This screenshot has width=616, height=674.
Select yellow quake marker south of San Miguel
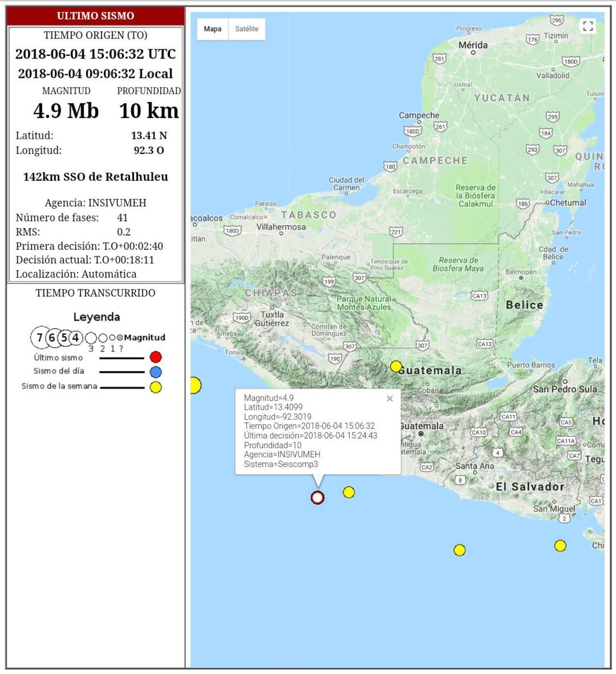coord(560,546)
